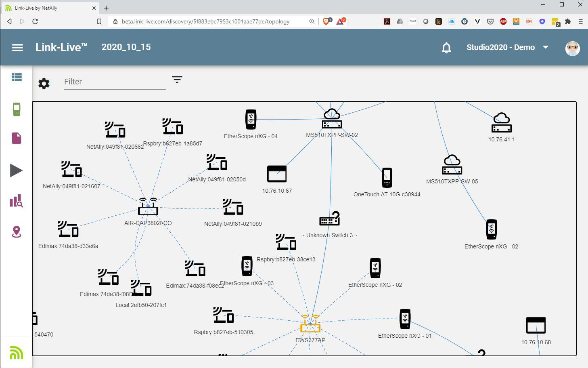
Task: Select the 10.76.10.68 host node
Action: [x=536, y=326]
